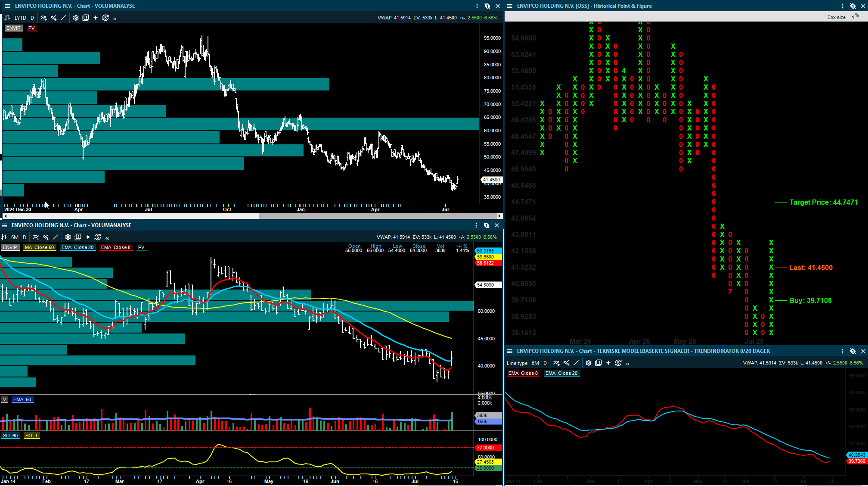Collapse the LYTD chart toolbar with the double chevron

click(x=115, y=19)
